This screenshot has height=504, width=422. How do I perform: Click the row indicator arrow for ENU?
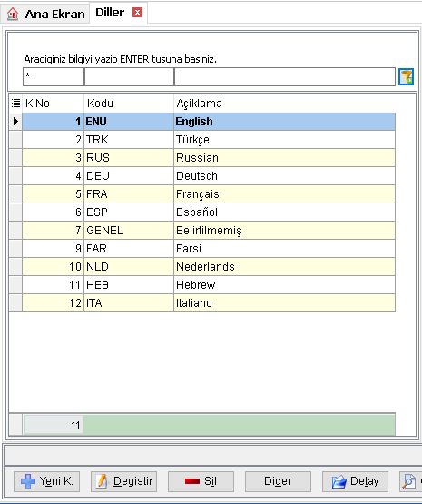point(15,122)
